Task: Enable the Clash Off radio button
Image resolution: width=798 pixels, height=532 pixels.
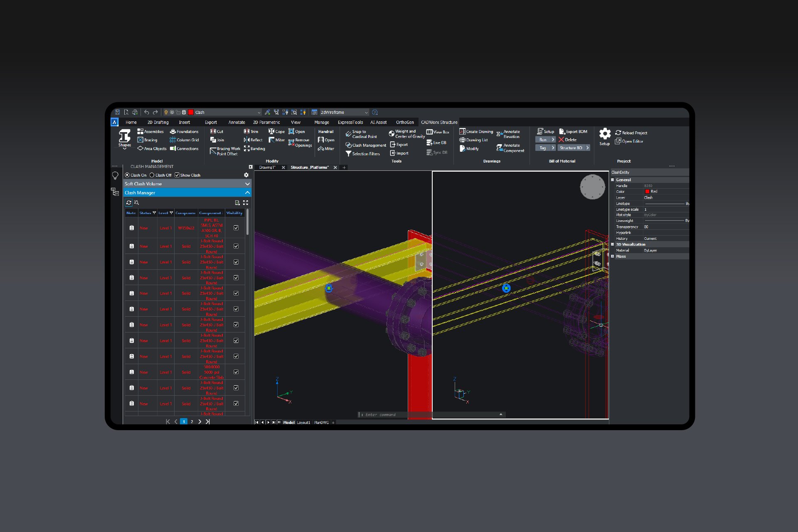Action: [152, 175]
